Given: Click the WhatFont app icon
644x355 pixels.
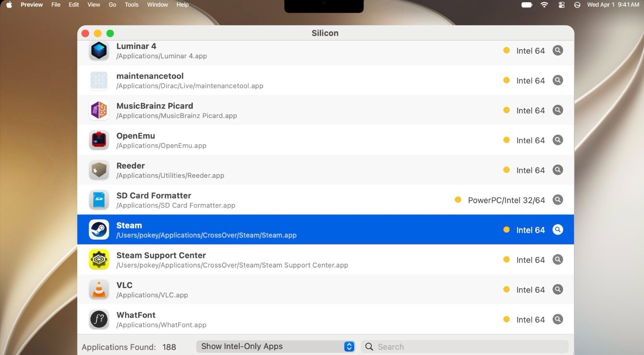Looking at the screenshot, I should (99, 319).
